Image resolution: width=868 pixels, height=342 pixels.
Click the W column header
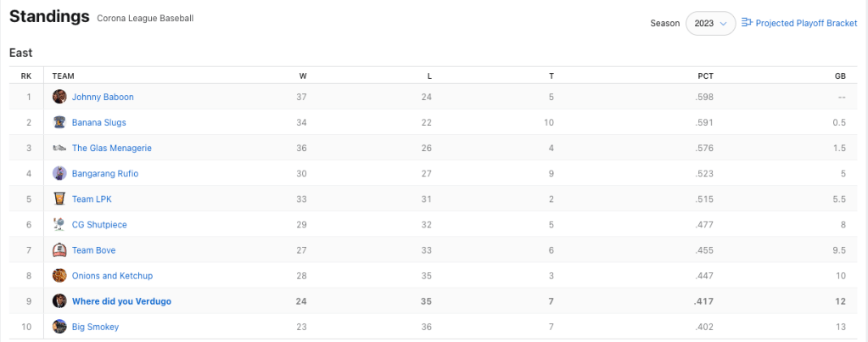click(x=303, y=76)
